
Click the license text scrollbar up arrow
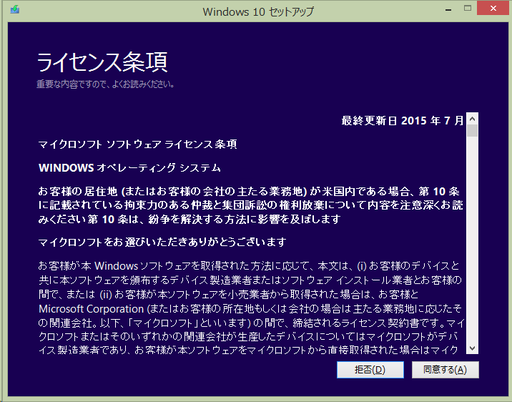click(x=472, y=119)
